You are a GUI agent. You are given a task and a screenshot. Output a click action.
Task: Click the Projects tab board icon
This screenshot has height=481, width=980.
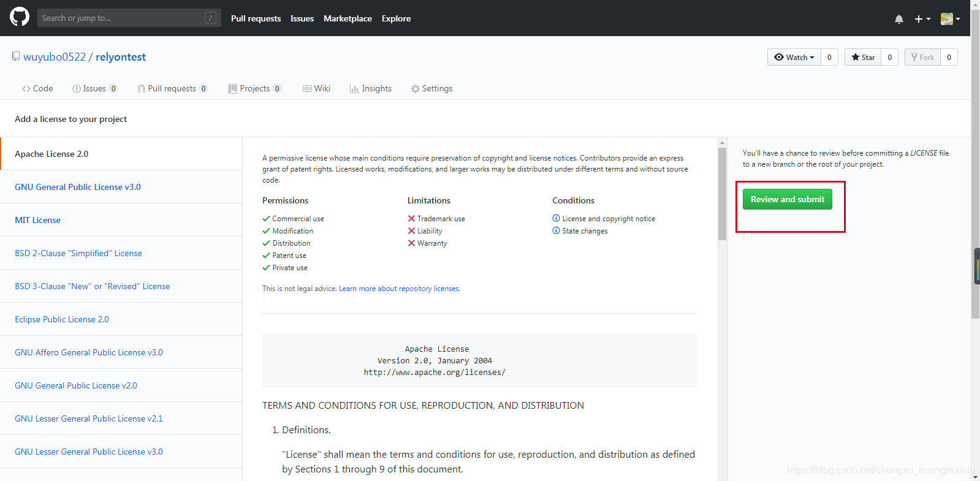click(x=232, y=89)
